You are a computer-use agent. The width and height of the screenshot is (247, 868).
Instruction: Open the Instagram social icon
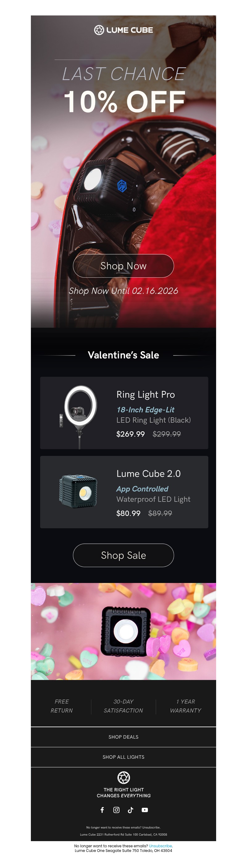pyautogui.click(x=116, y=810)
